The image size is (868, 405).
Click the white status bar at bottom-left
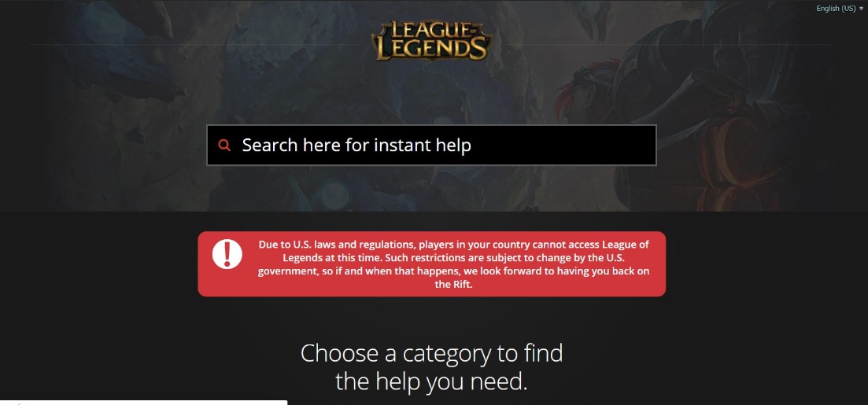143,402
